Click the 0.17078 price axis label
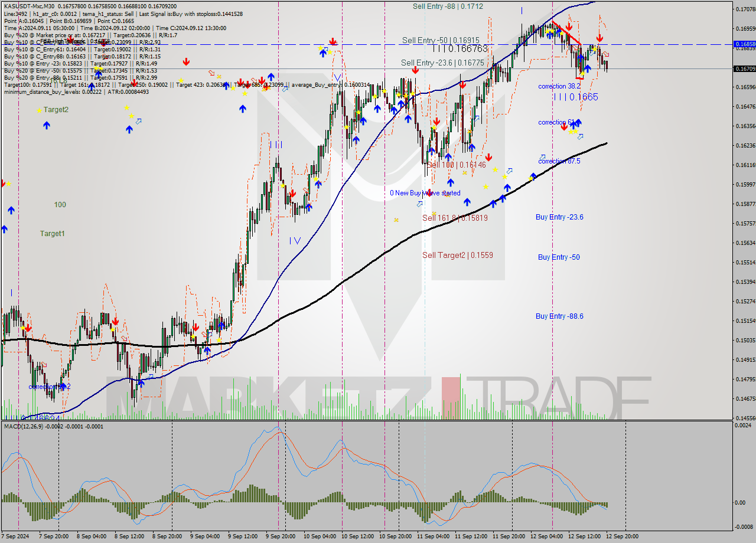 [745, 9]
